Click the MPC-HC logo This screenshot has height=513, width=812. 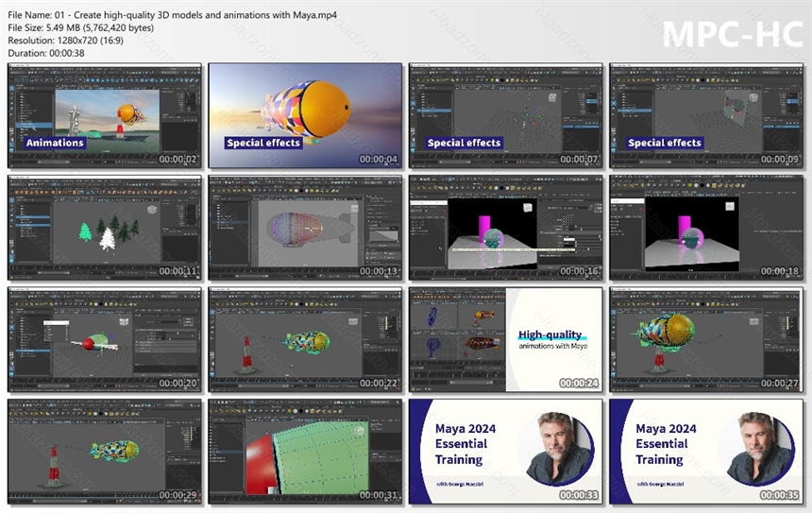point(733,34)
